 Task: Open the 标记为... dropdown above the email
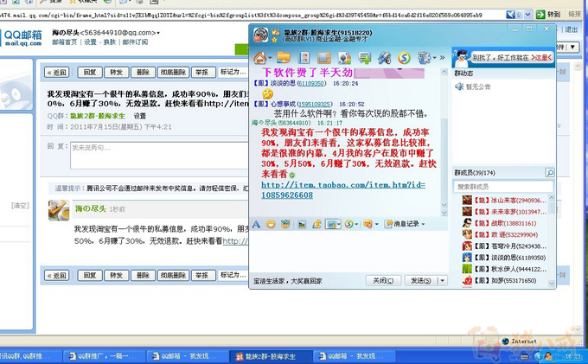tap(233, 72)
